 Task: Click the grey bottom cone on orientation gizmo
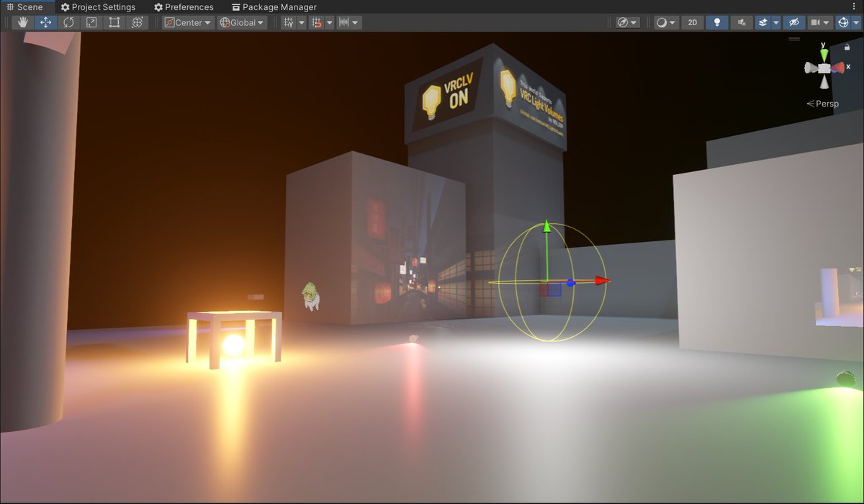point(824,81)
